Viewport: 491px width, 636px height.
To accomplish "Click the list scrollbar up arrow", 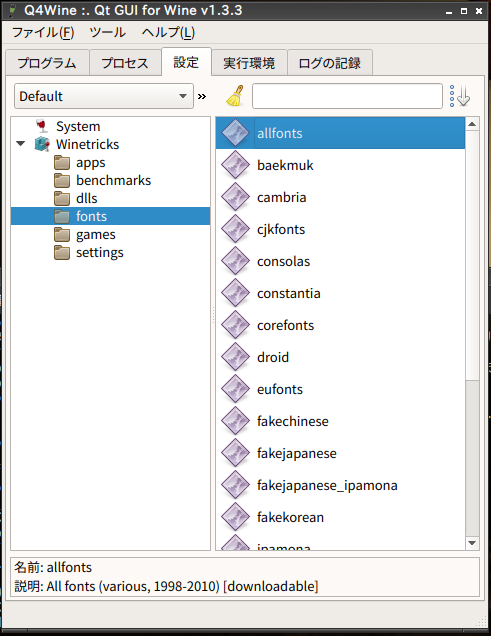I will pos(472,124).
